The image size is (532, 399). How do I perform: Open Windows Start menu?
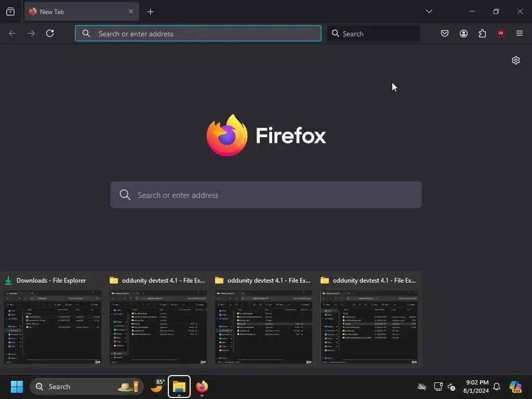[x=17, y=387]
